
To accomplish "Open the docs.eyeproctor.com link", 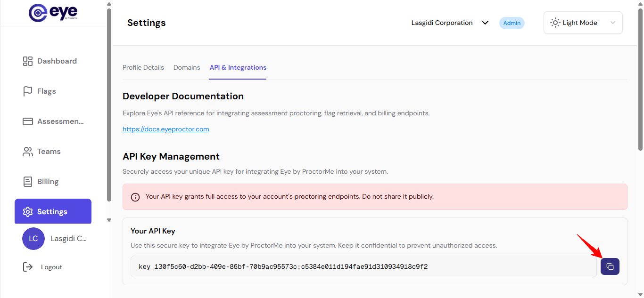I will tap(166, 129).
